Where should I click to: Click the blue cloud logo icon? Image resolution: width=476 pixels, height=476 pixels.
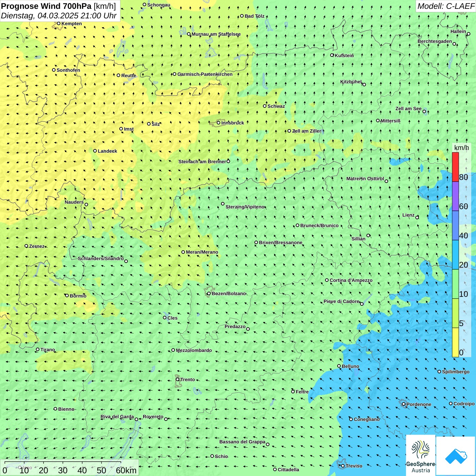click(456, 456)
